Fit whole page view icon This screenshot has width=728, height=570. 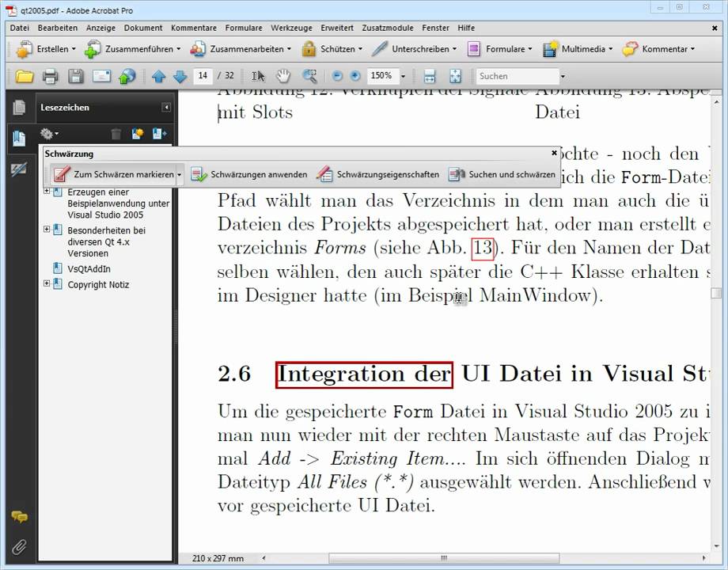click(456, 76)
